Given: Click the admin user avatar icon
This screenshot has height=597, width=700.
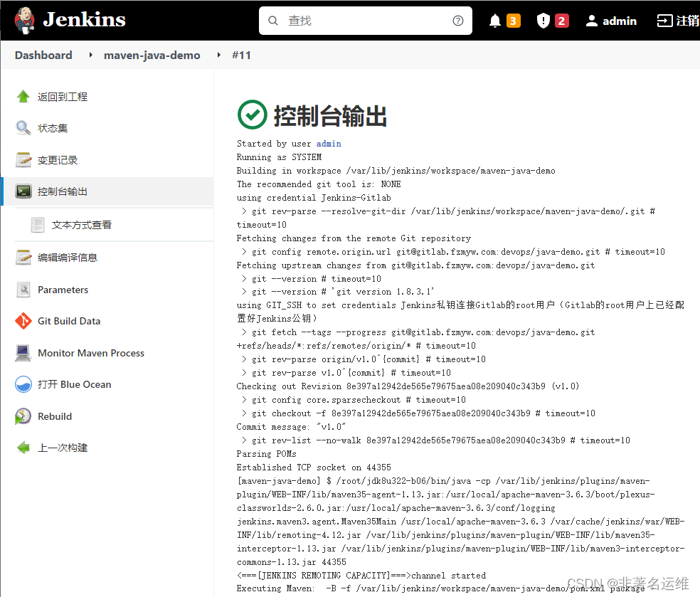Looking at the screenshot, I should tap(592, 21).
